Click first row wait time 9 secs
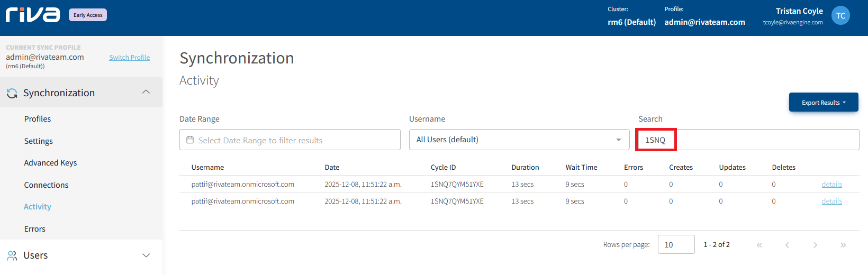 coord(575,185)
